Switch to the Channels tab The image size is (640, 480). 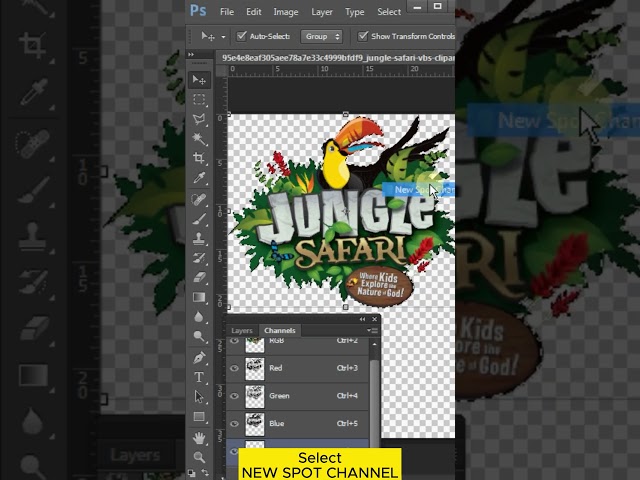coord(280,331)
